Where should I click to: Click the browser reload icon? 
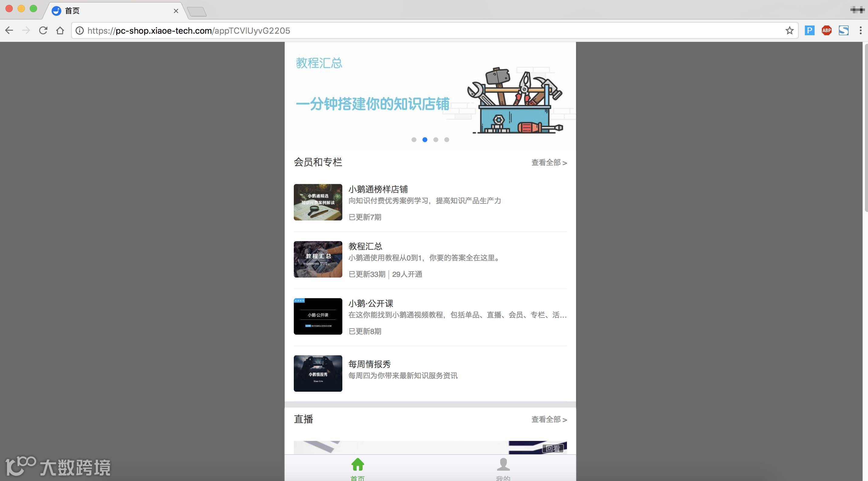click(x=43, y=30)
